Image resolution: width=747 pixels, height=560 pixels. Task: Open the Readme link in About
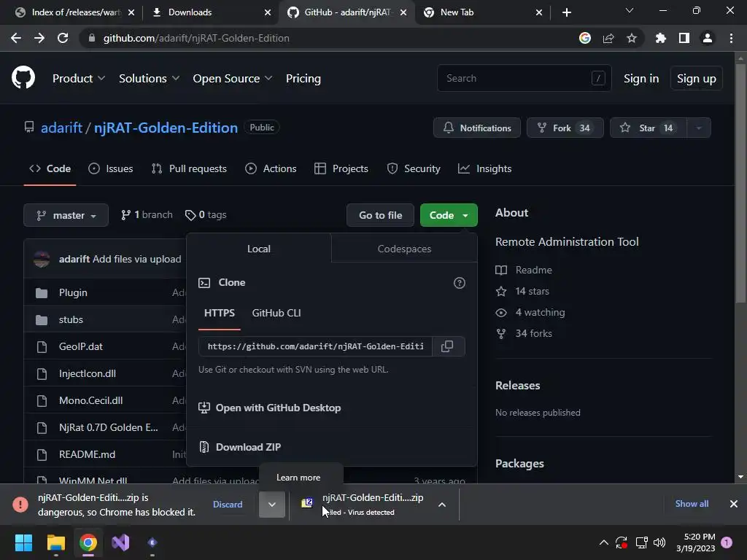point(533,270)
